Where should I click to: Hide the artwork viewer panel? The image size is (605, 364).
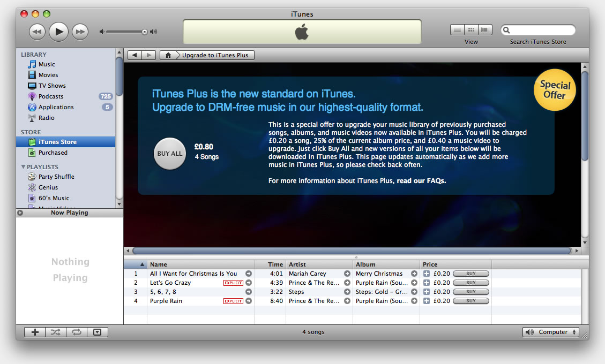click(97, 332)
